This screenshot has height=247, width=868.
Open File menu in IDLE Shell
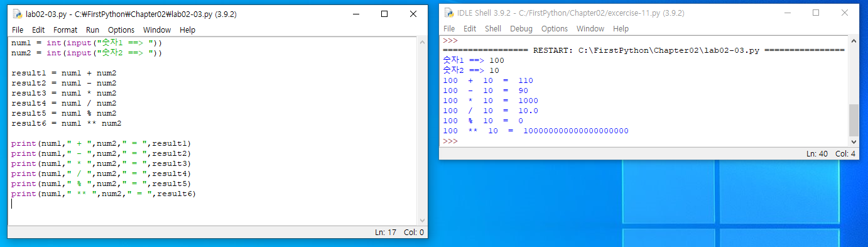click(449, 28)
